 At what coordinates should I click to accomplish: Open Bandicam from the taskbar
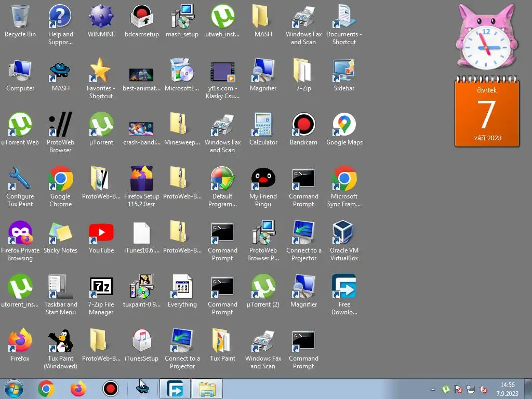(x=111, y=389)
